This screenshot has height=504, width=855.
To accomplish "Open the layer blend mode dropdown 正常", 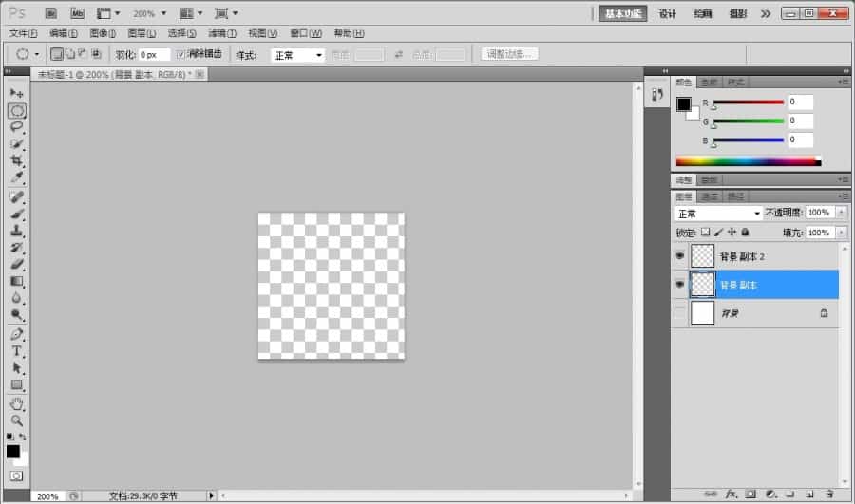I will click(718, 214).
